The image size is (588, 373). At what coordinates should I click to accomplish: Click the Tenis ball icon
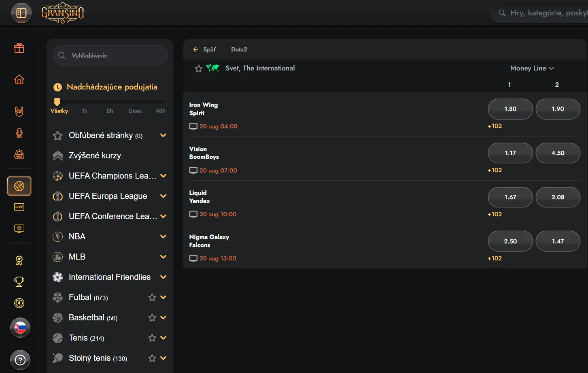tap(58, 338)
